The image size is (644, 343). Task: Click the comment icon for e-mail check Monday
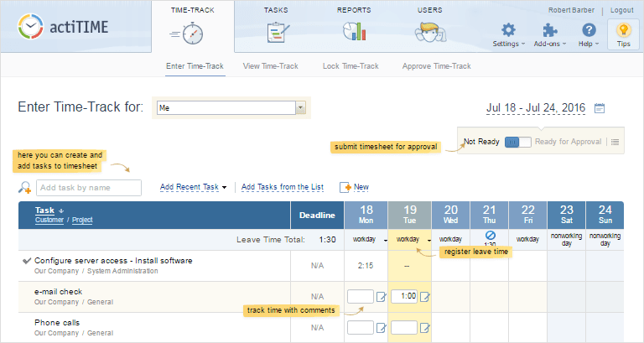click(381, 296)
